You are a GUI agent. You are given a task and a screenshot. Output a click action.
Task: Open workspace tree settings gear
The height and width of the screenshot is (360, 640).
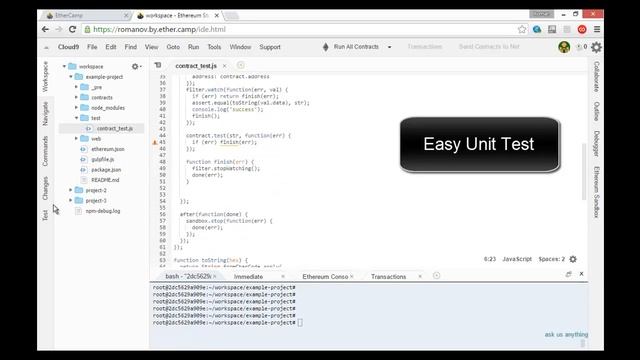136,66
